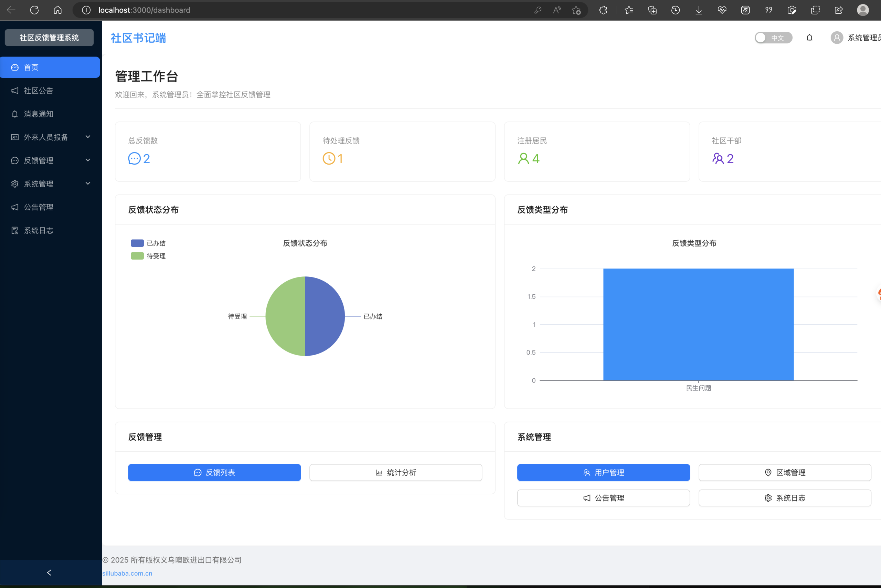This screenshot has width=881, height=588.
Task: Click the browser refresh icon
Action: click(34, 10)
